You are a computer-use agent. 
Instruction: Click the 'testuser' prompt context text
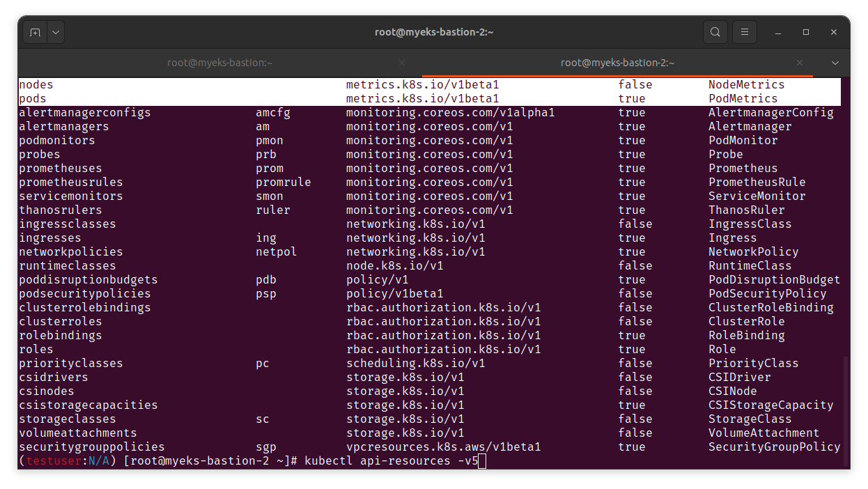54,461
